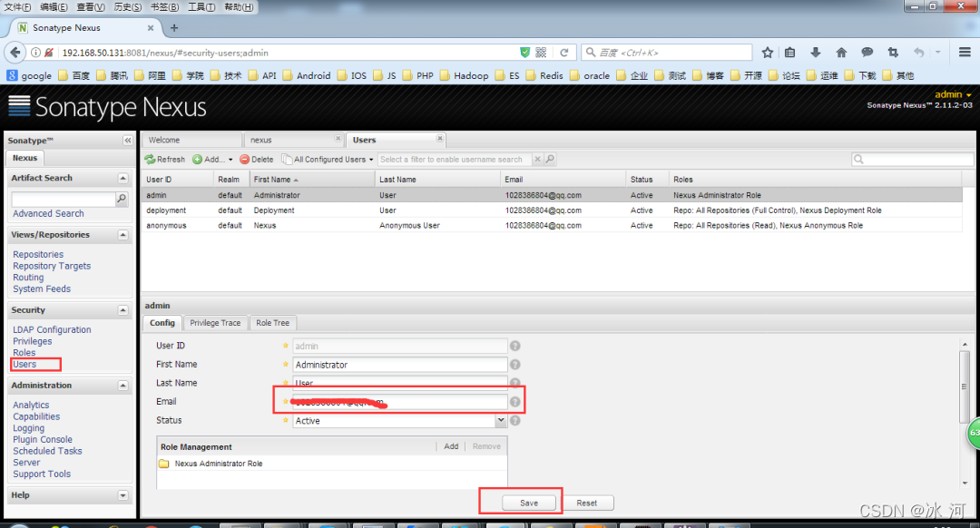
Task: Open the bookmarks list icon
Action: click(790, 53)
